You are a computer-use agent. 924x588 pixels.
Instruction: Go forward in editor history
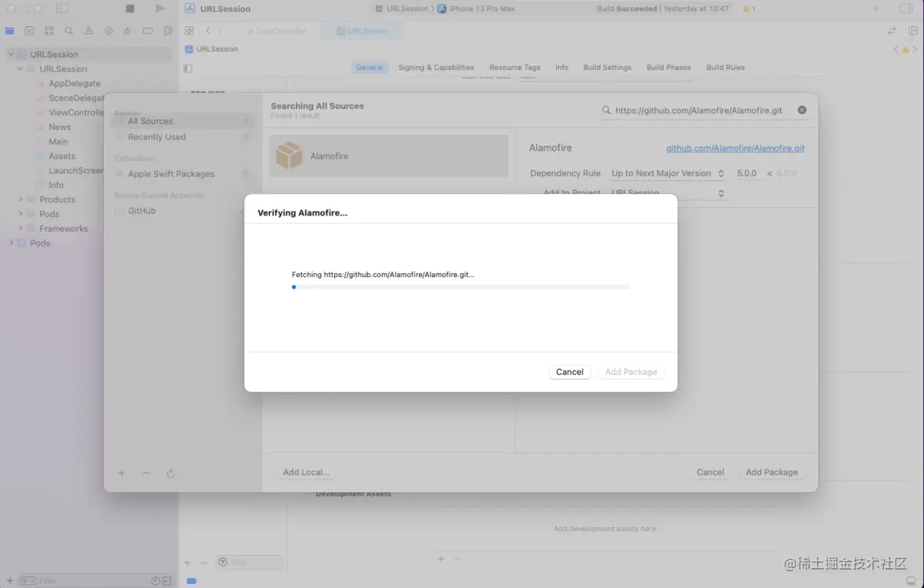(220, 31)
